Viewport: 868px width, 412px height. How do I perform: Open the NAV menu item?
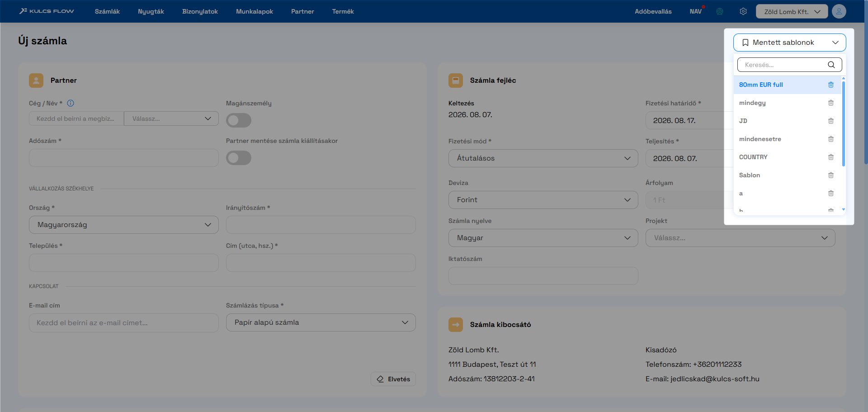pyautogui.click(x=696, y=11)
